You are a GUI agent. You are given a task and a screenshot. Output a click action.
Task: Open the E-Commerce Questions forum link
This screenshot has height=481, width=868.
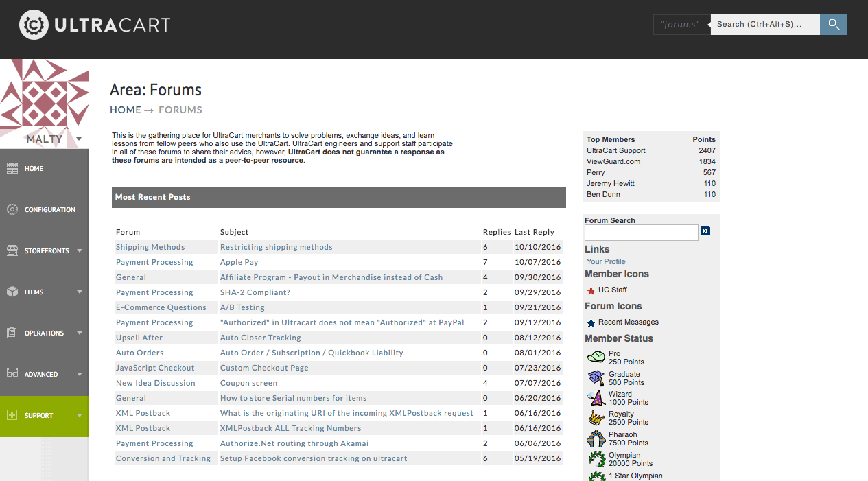pos(161,307)
